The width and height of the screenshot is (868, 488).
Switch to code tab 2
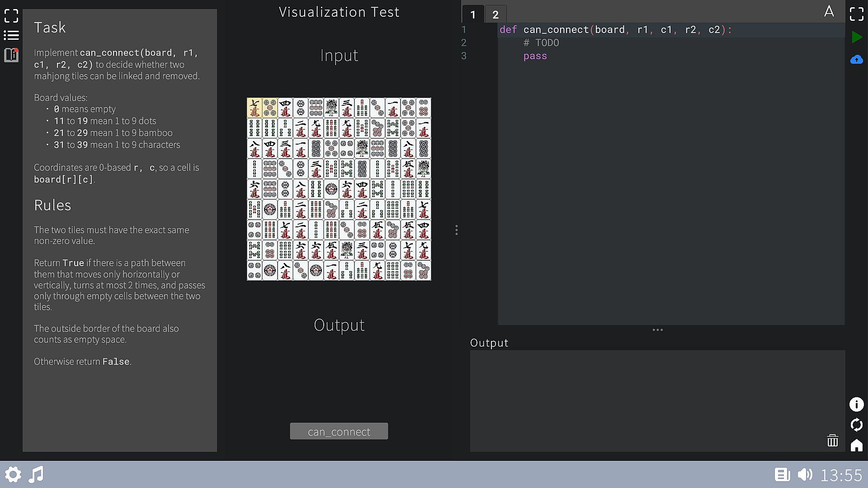[495, 14]
